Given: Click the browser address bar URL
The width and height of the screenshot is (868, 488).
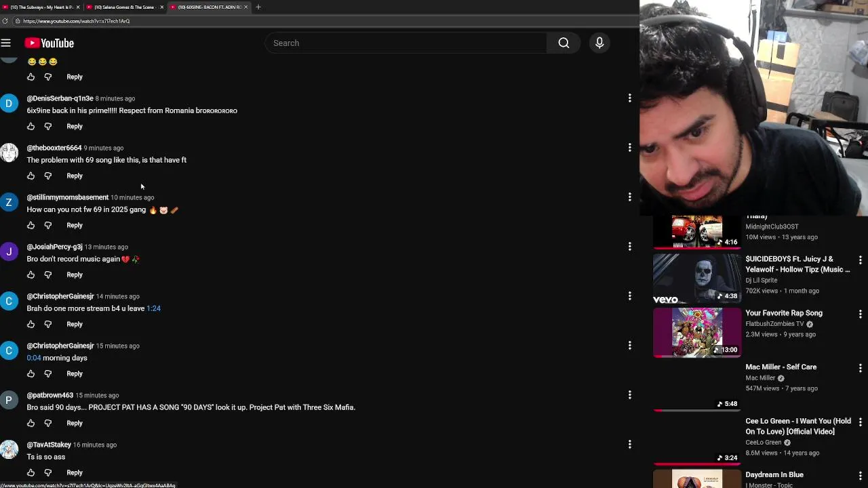Looking at the screenshot, I should (76, 21).
